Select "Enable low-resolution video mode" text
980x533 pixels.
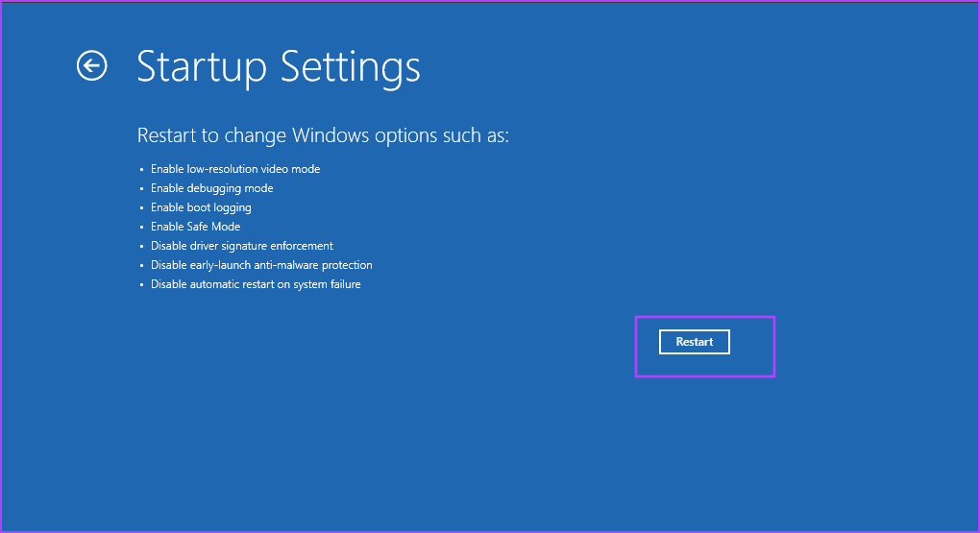click(x=235, y=169)
